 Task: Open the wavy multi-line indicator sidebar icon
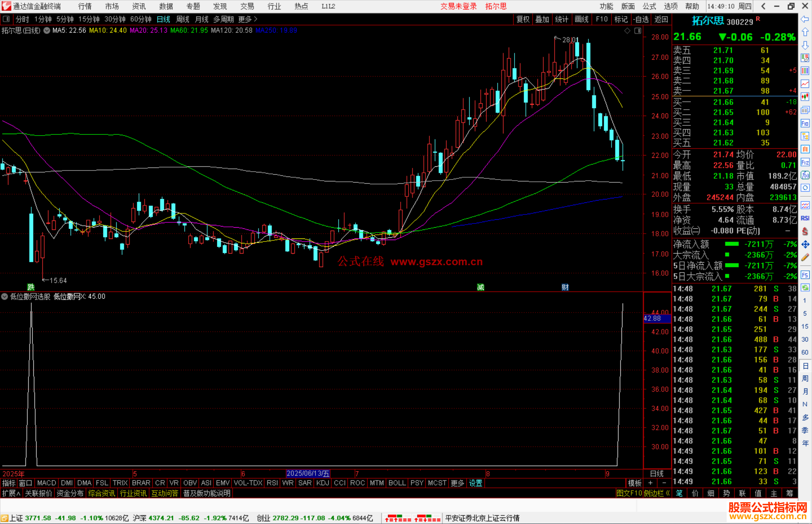coord(805,205)
